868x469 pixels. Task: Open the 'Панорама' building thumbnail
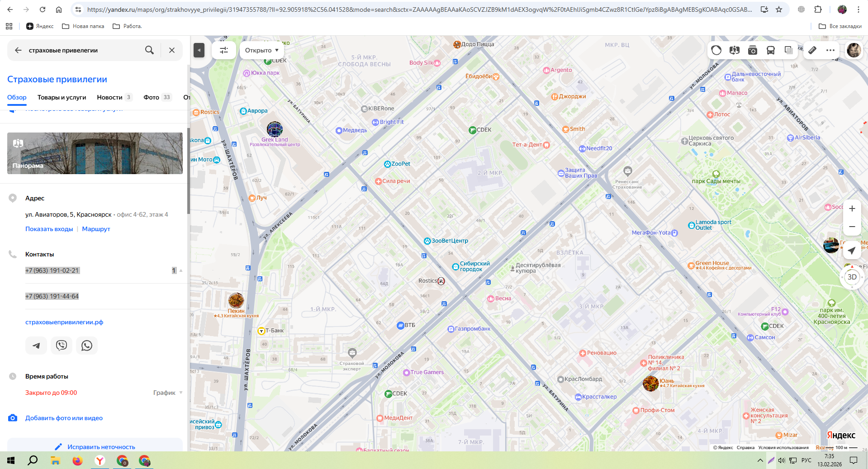[x=95, y=153]
